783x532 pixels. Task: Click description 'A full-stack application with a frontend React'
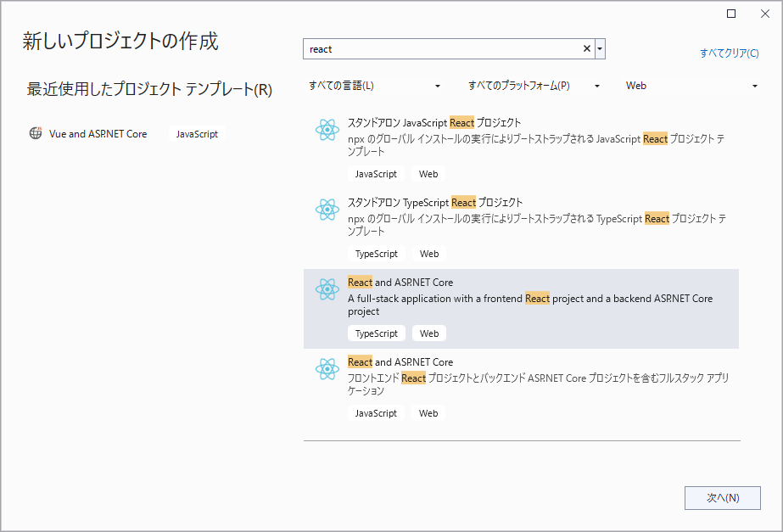click(530, 305)
